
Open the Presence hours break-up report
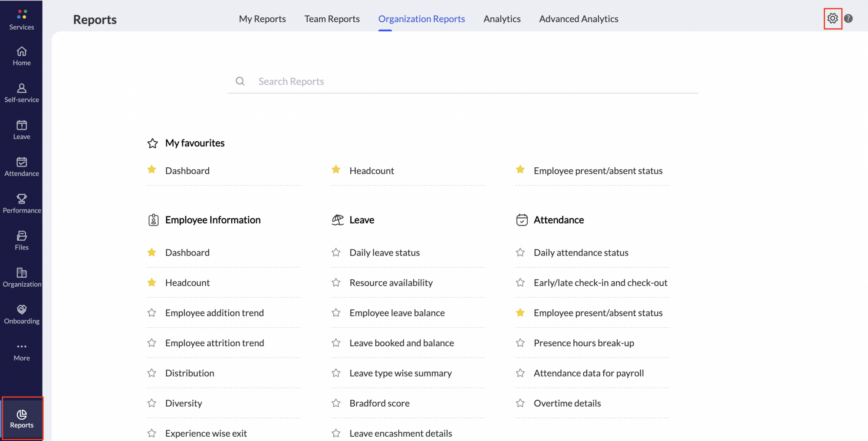coord(584,343)
